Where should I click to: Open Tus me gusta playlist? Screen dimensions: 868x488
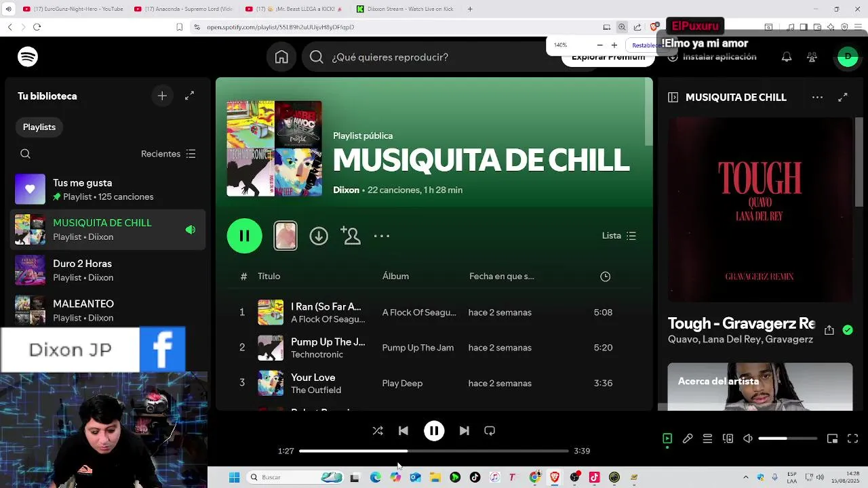click(x=108, y=190)
